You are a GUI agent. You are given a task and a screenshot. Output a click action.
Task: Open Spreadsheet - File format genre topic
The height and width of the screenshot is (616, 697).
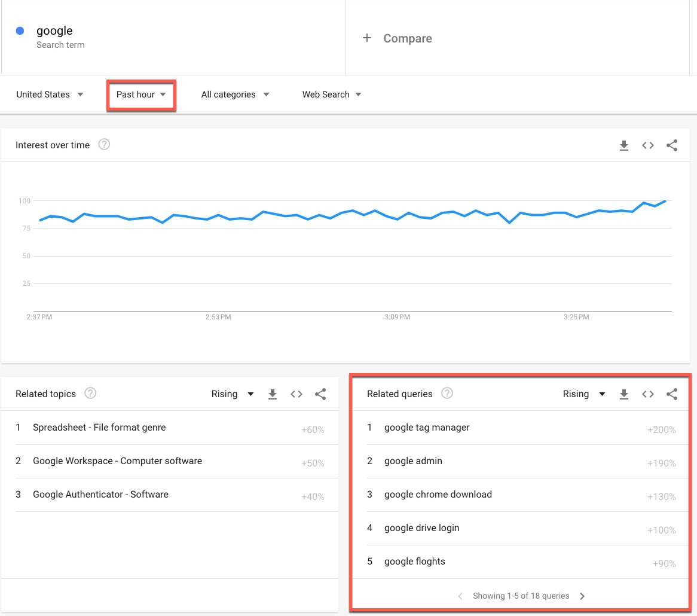coord(99,428)
